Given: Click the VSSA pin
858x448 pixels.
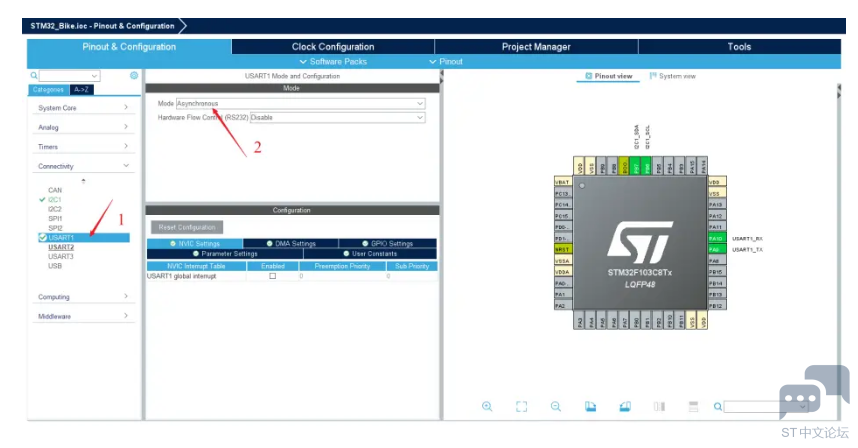Looking at the screenshot, I should (x=563, y=261).
